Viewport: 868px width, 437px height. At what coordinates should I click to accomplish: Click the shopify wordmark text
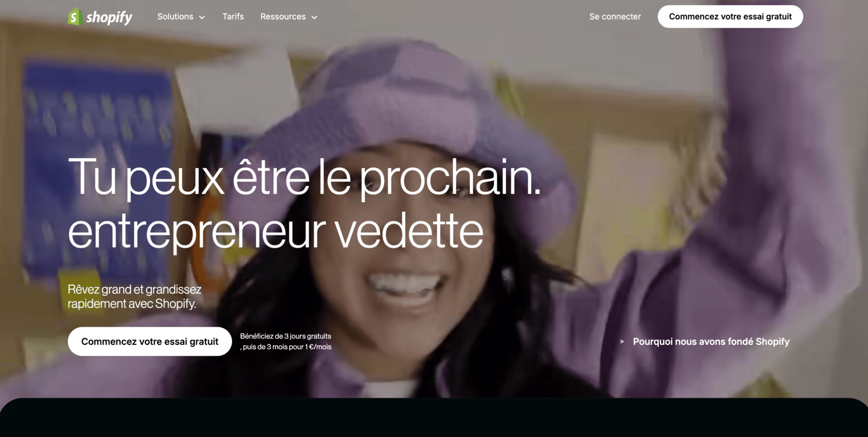109,18
